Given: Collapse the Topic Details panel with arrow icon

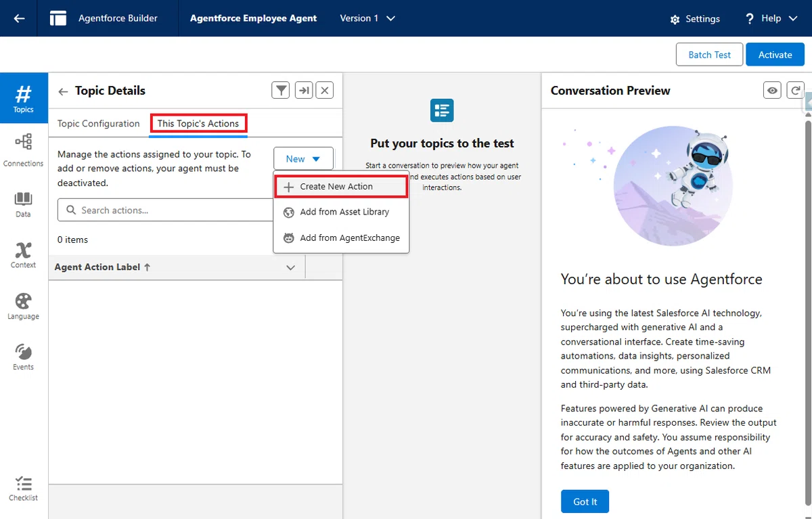Looking at the screenshot, I should click(x=304, y=90).
